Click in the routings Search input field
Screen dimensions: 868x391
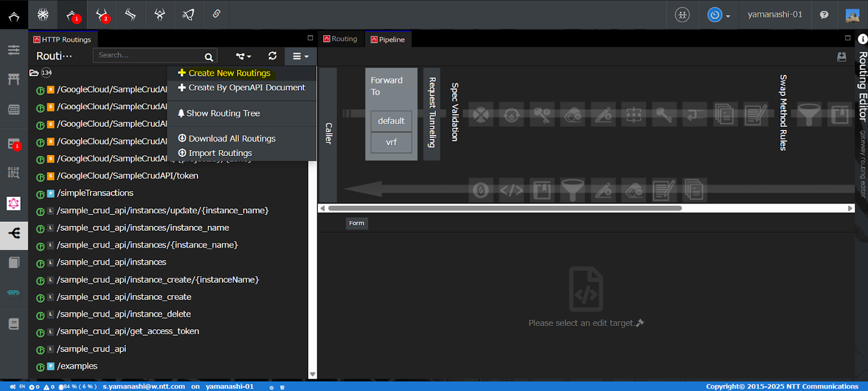point(149,55)
